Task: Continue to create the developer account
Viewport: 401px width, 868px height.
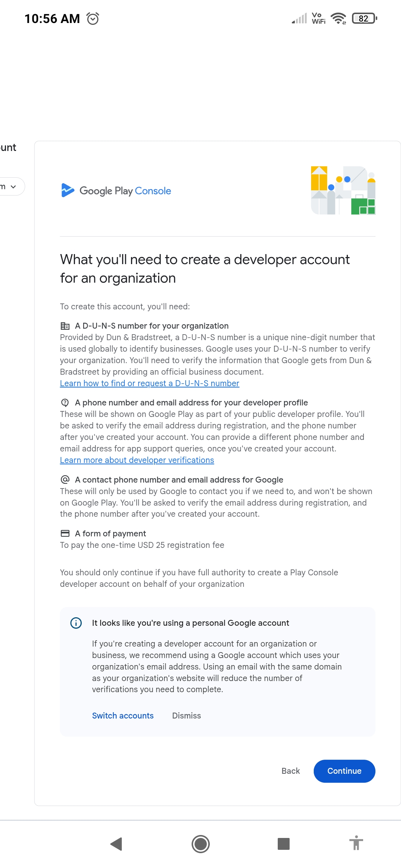Action: pyautogui.click(x=345, y=771)
